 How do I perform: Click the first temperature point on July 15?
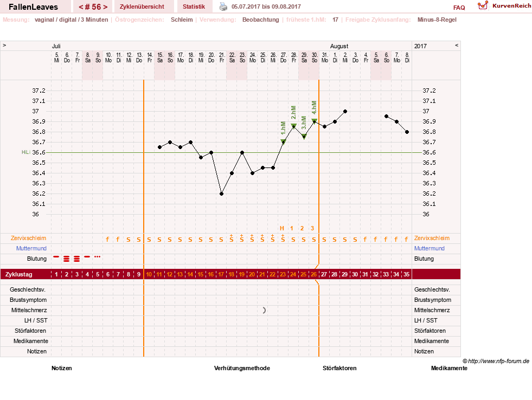pos(160,147)
